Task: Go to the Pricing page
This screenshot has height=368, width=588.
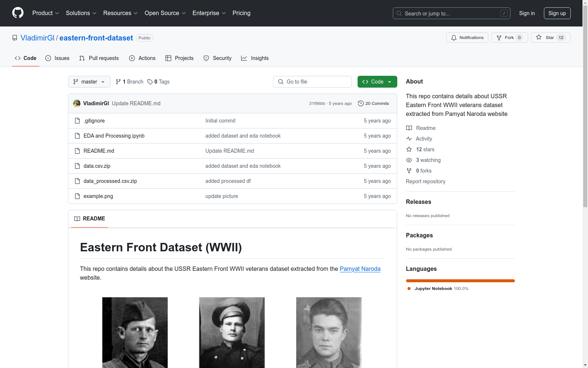Action: tap(241, 13)
